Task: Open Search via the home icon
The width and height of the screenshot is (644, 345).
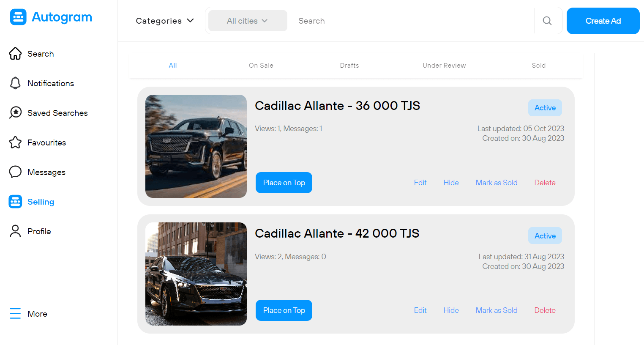Action: point(15,54)
